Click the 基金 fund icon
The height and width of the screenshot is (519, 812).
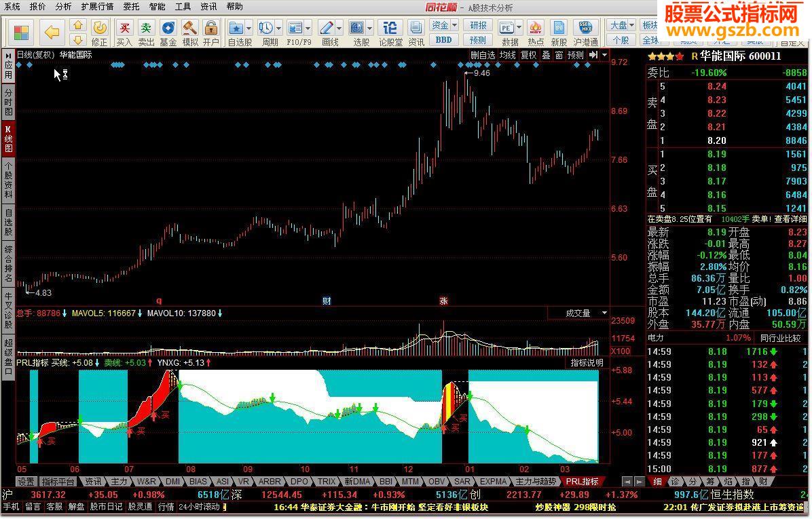(168, 32)
